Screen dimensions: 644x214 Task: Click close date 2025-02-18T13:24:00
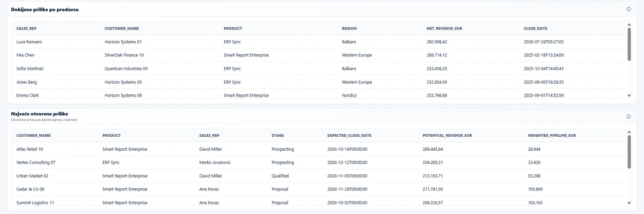click(x=544, y=55)
